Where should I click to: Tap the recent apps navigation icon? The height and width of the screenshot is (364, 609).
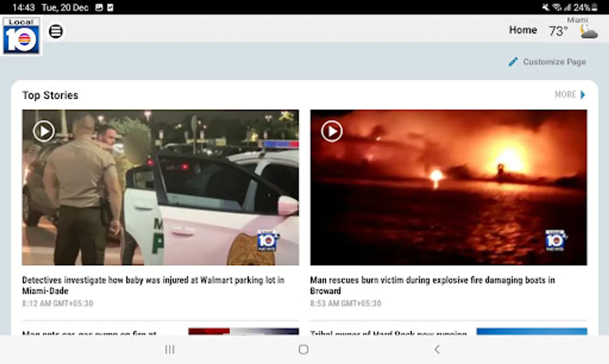[169, 349]
